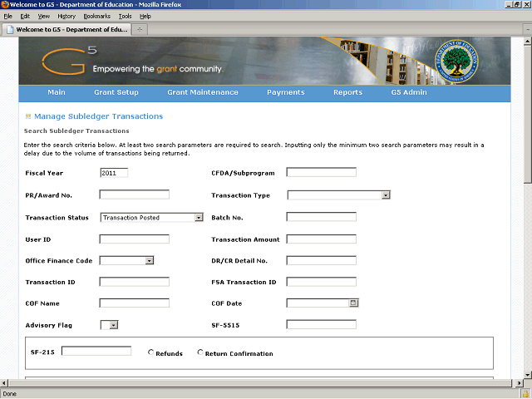Click the Manage Subledger Transactions heading link
532x399 pixels.
[x=98, y=116]
